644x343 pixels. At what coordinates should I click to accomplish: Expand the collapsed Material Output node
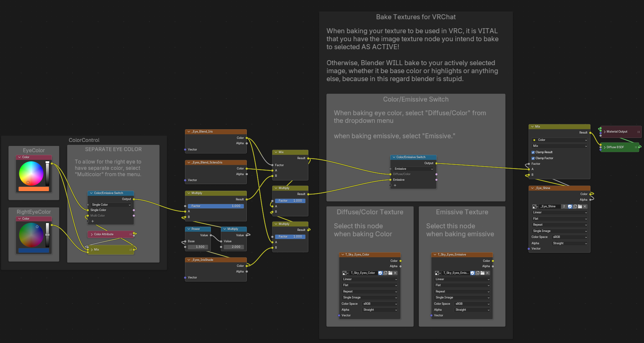605,132
